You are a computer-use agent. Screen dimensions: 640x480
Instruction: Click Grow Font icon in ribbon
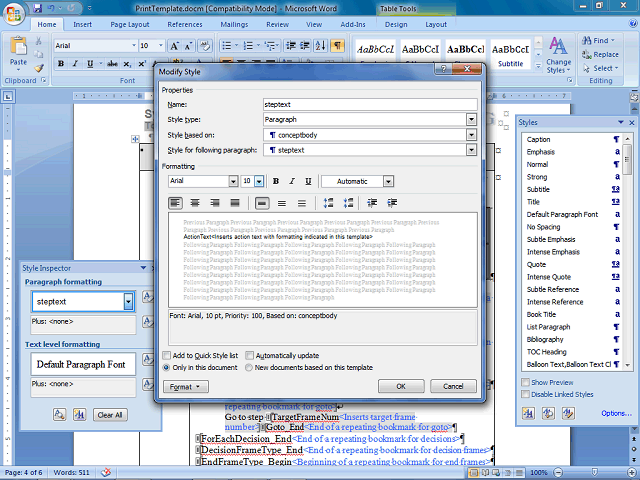coord(174,46)
